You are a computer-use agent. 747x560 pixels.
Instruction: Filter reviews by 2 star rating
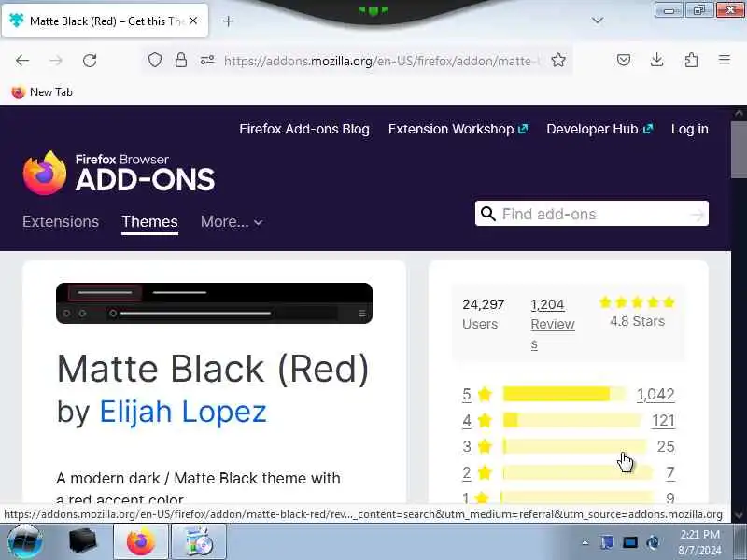pyautogui.click(x=466, y=473)
